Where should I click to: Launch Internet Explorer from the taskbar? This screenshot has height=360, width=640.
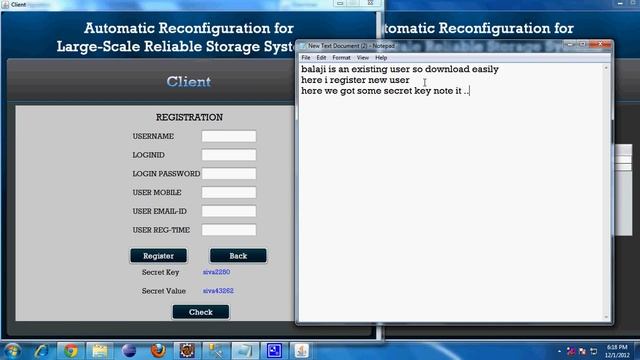pyautogui.click(x=41, y=351)
